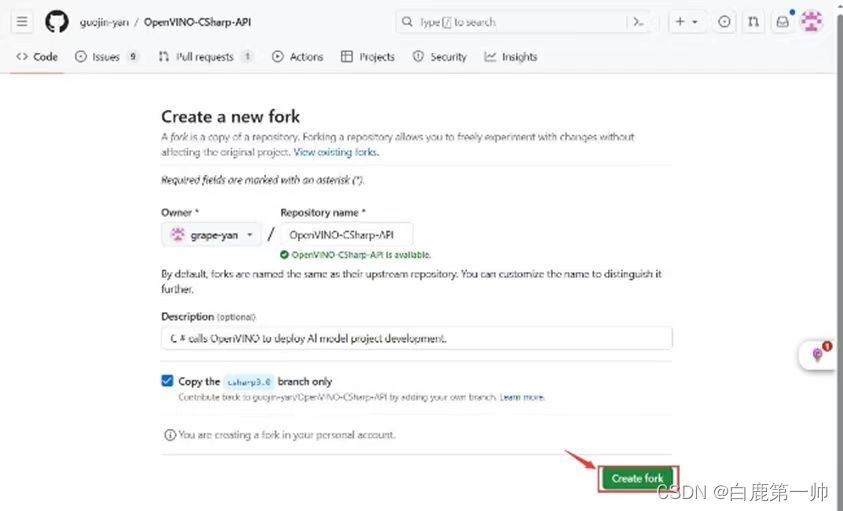
Task: Switch to the Pull requests tab
Action: click(205, 57)
